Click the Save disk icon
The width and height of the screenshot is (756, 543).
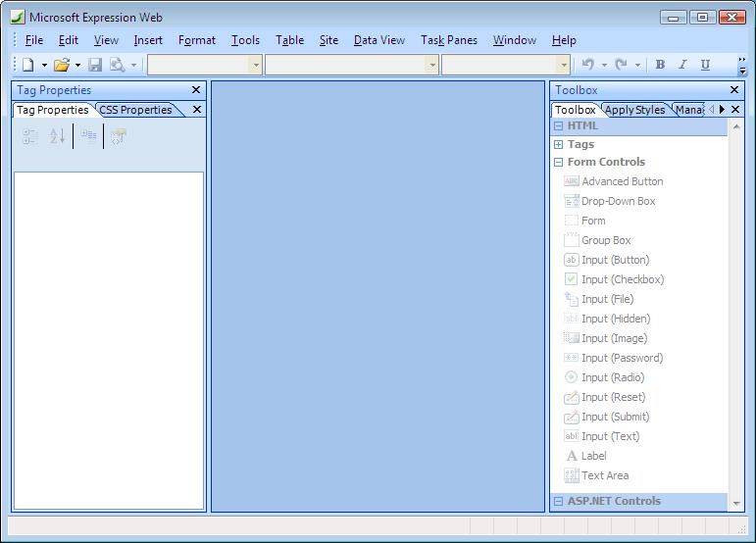pyautogui.click(x=95, y=65)
